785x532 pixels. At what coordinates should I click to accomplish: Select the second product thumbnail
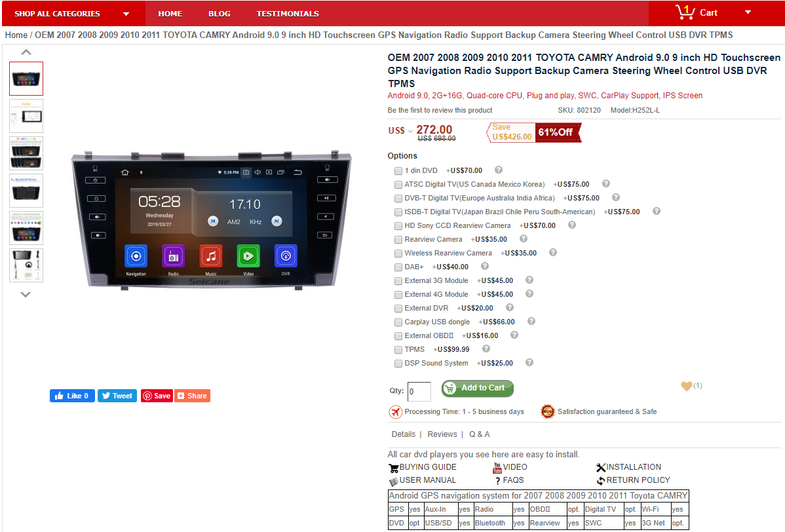[x=26, y=116]
